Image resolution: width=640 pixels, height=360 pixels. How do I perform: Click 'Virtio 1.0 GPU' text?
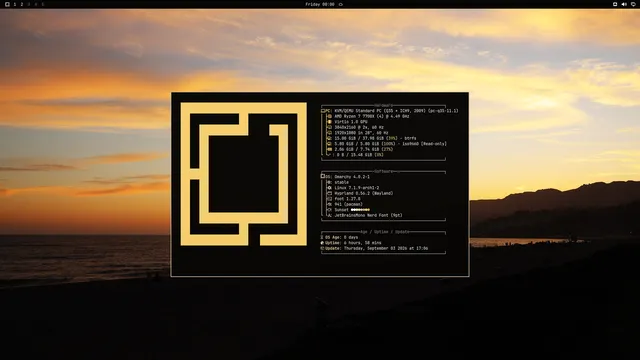pyautogui.click(x=351, y=122)
